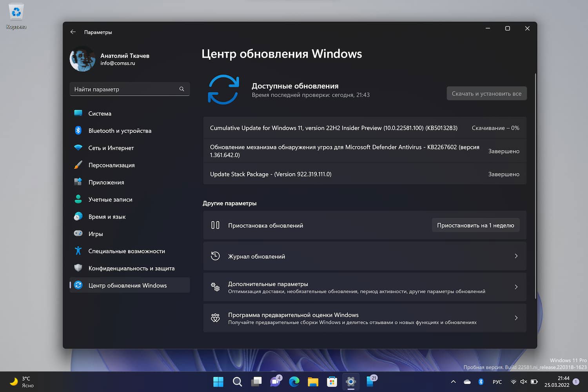
Task: Click the Bluetooth icon in the system tray
Action: (x=481, y=381)
